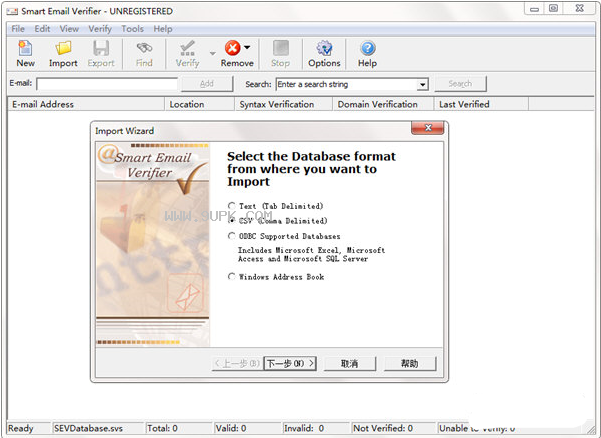Click 'Ready' status text
601x438 pixels.
pyautogui.click(x=21, y=428)
